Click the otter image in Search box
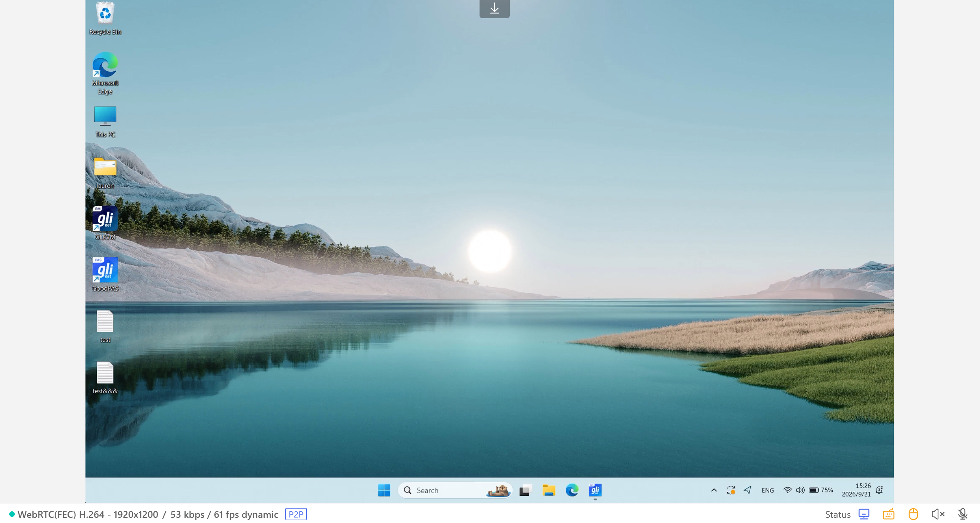This screenshot has height=523, width=980. (x=498, y=490)
